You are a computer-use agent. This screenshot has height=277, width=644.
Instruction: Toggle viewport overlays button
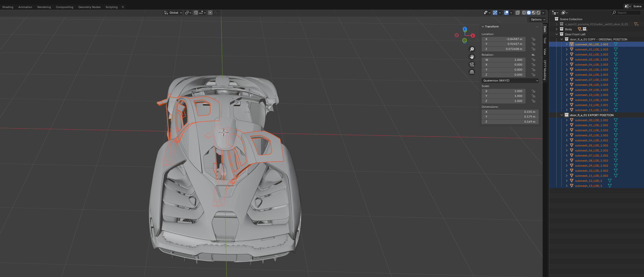(506, 13)
